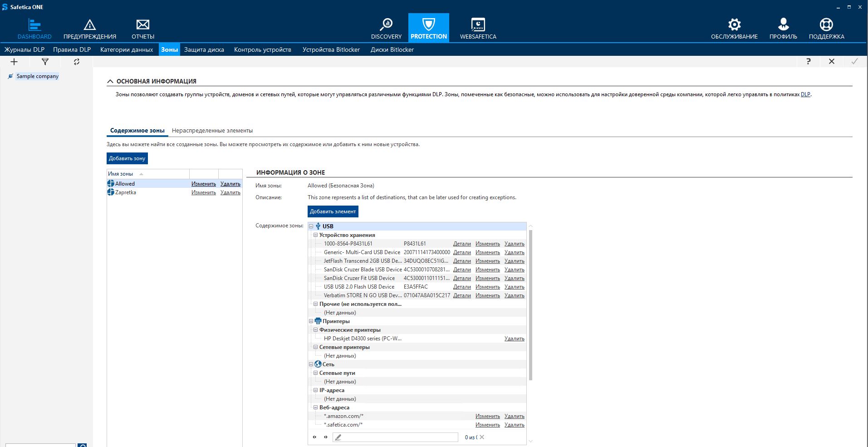Collapse the Веб-адреса tree group
This screenshot has height=447, width=868.
click(315, 407)
